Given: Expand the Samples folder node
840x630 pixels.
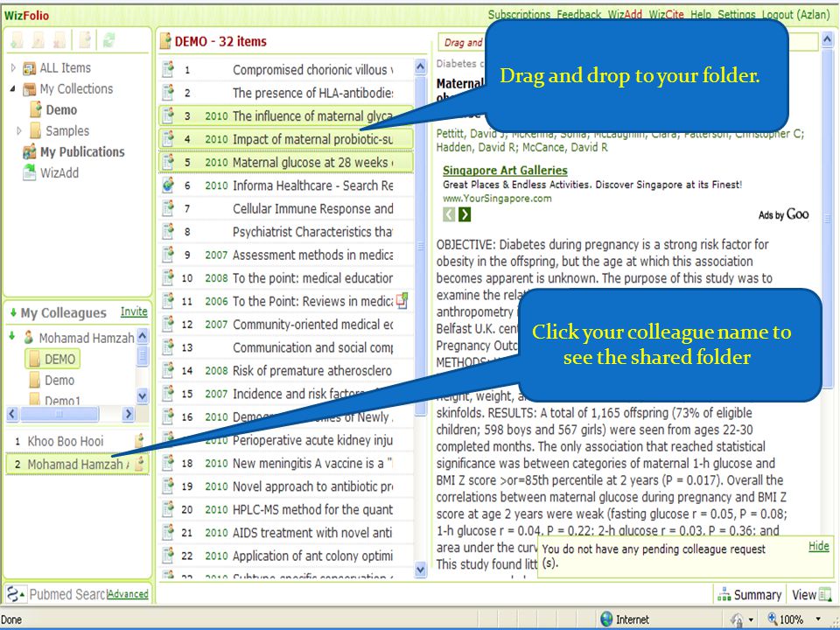Looking at the screenshot, I should (x=19, y=130).
